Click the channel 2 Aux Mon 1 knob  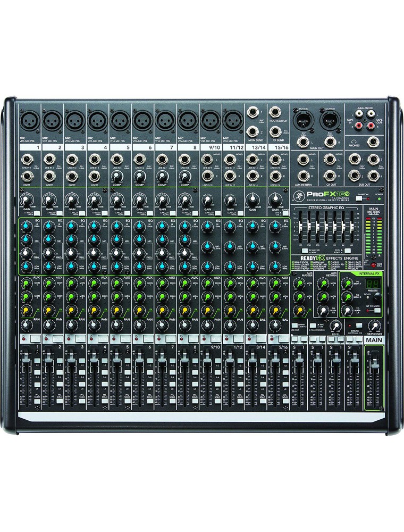(48, 284)
